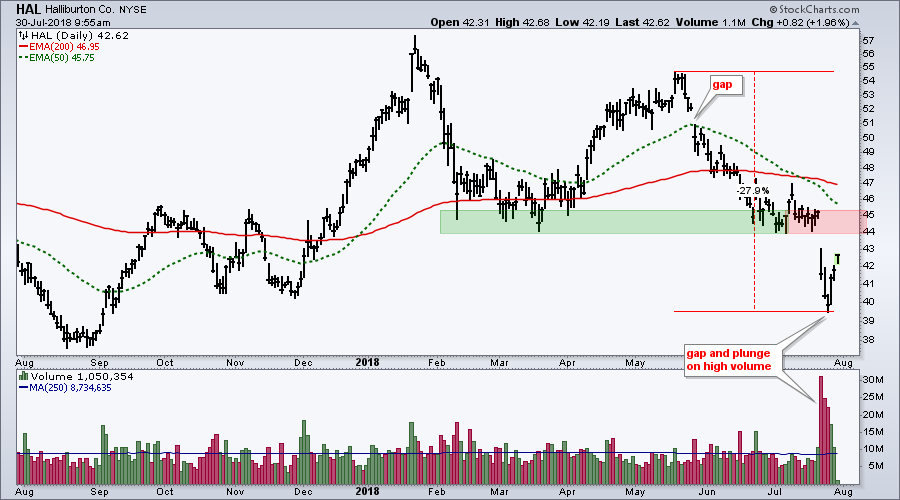Click the Nov label under the price panel
This screenshot has height=500, width=900.
click(x=235, y=363)
